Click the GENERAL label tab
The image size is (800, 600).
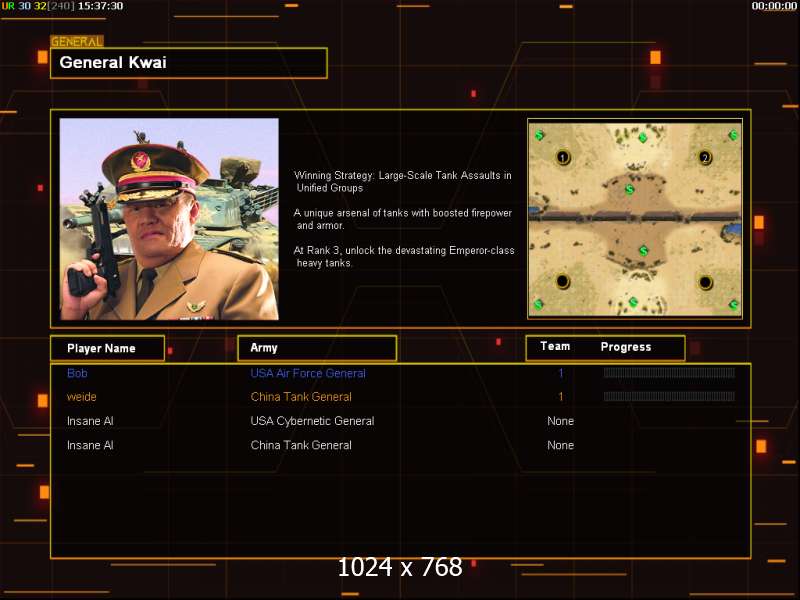point(77,42)
